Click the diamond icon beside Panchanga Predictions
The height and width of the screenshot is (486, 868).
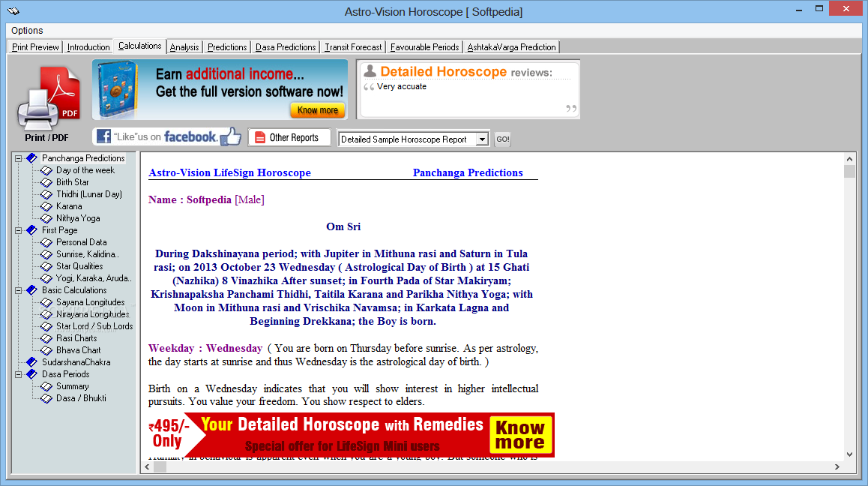click(x=32, y=158)
